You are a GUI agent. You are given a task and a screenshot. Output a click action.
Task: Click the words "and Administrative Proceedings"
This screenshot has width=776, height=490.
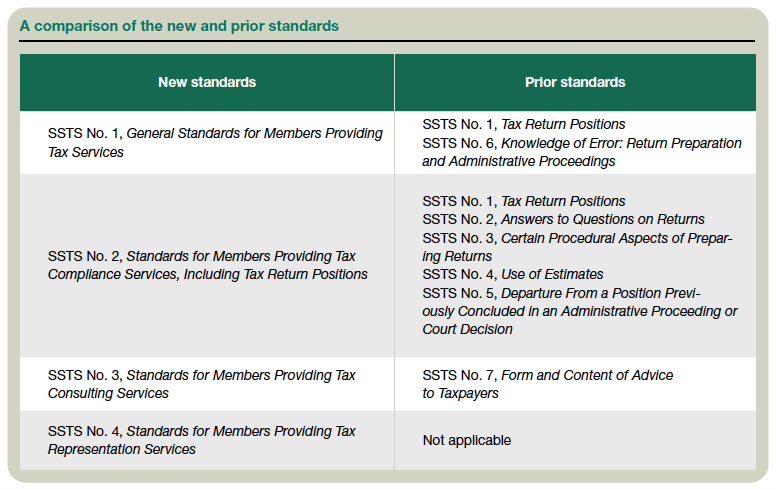[x=519, y=161]
